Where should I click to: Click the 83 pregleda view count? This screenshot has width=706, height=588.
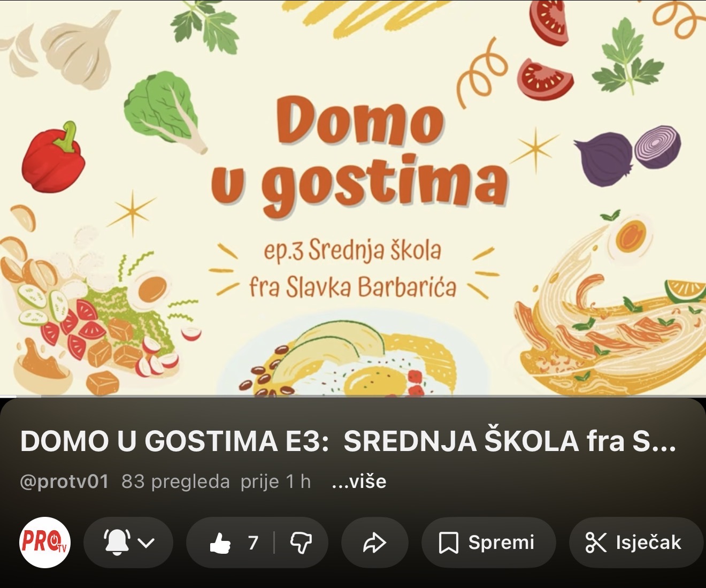pos(175,482)
